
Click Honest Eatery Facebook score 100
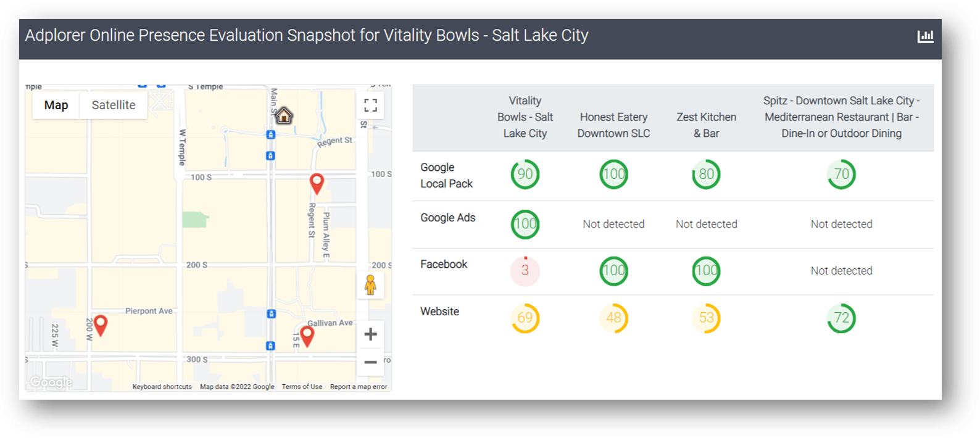614,271
